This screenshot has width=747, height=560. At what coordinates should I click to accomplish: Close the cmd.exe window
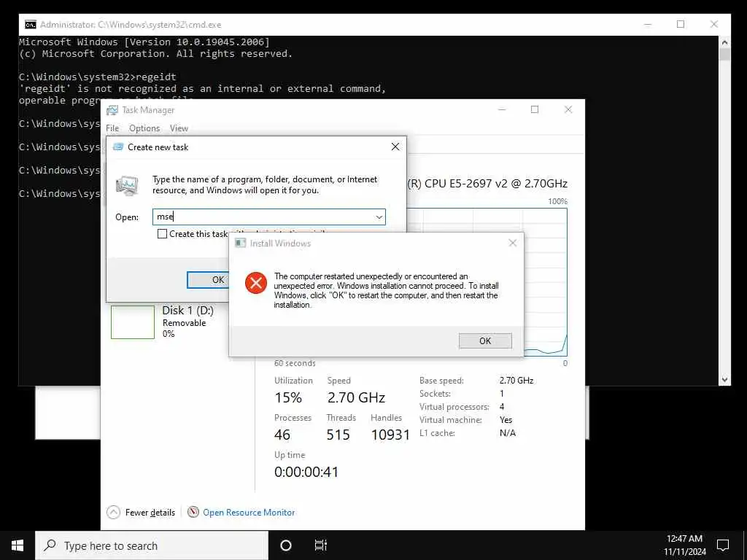coord(713,24)
